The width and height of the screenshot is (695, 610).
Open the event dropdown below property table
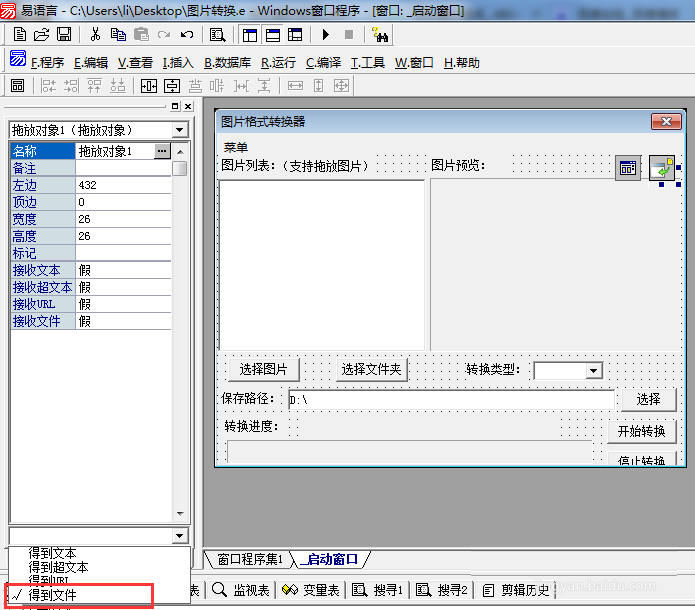click(x=179, y=536)
